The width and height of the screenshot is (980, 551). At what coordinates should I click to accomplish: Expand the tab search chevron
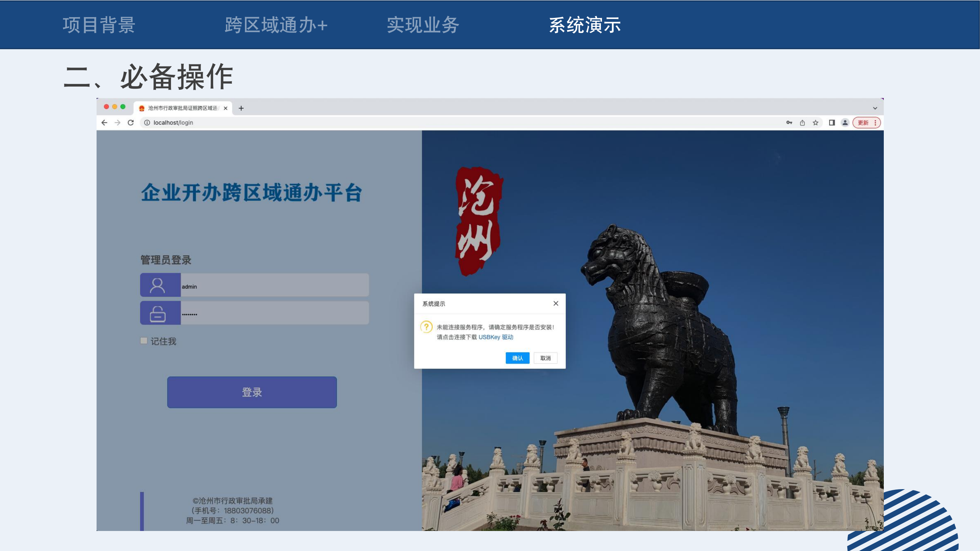point(874,108)
